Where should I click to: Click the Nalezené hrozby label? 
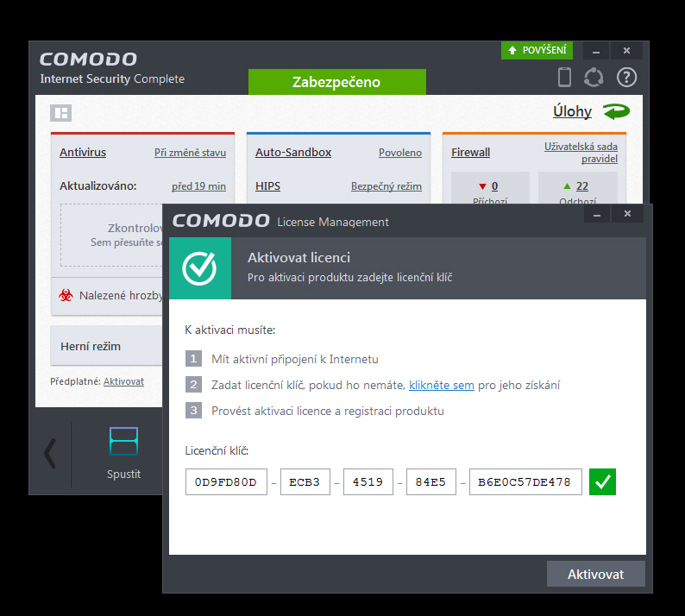[x=121, y=296]
